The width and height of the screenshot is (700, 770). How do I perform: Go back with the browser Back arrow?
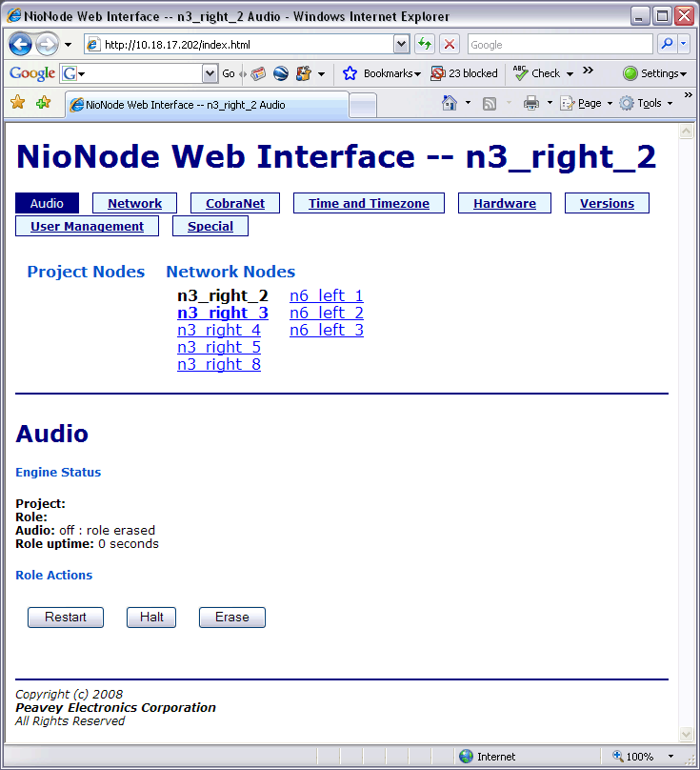click(x=20, y=45)
